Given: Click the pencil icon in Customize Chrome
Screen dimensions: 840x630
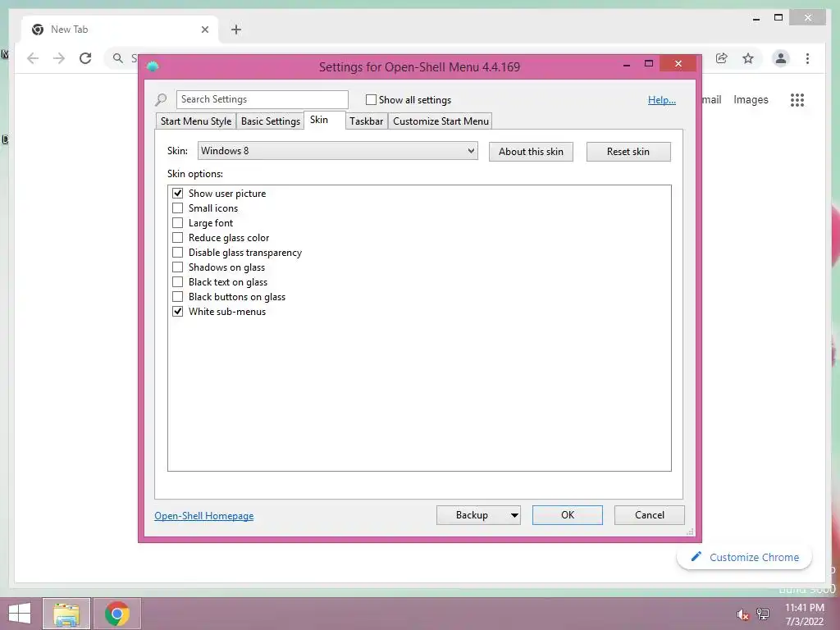Looking at the screenshot, I should (x=696, y=557).
